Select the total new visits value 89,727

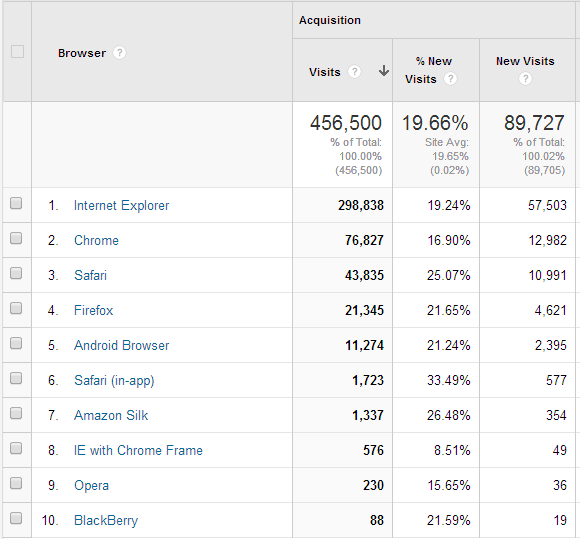pyautogui.click(x=534, y=123)
